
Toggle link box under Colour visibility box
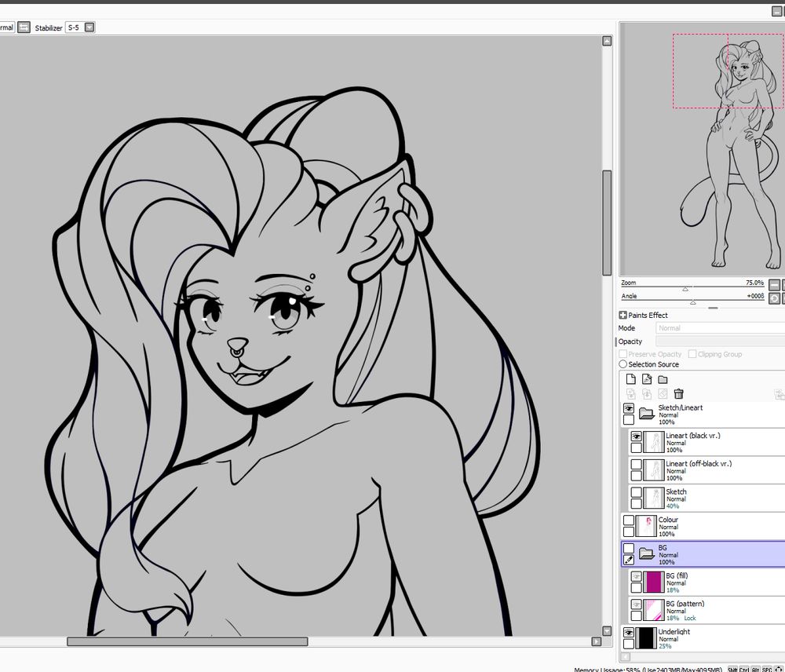click(x=629, y=531)
